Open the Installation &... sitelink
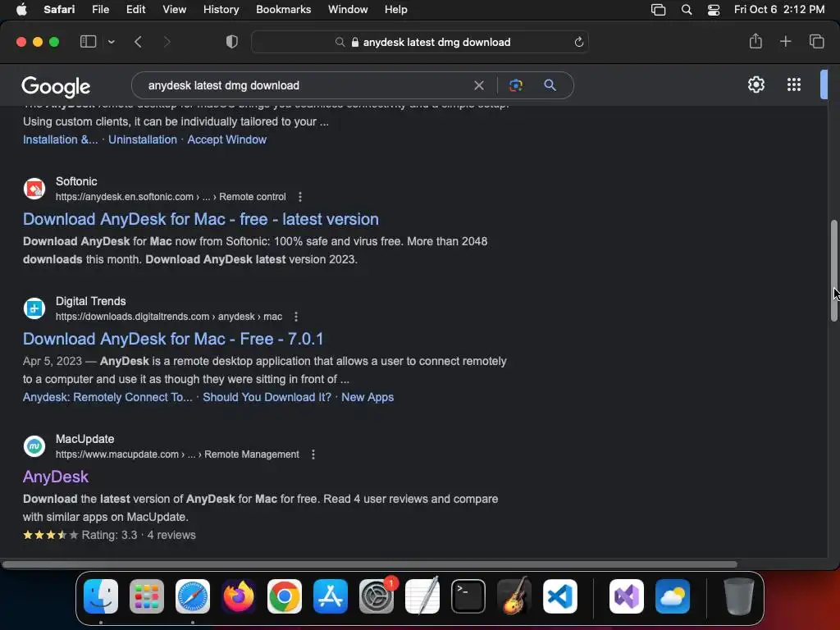 (x=61, y=139)
